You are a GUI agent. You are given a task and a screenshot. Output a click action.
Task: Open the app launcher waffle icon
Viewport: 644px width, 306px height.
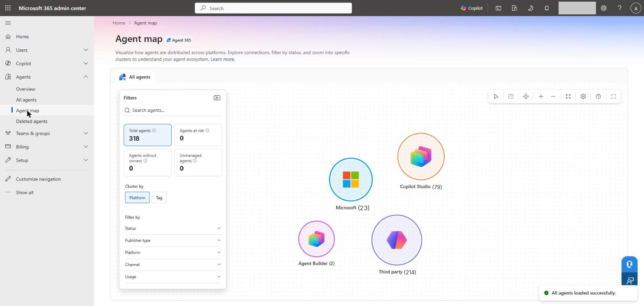click(8, 8)
